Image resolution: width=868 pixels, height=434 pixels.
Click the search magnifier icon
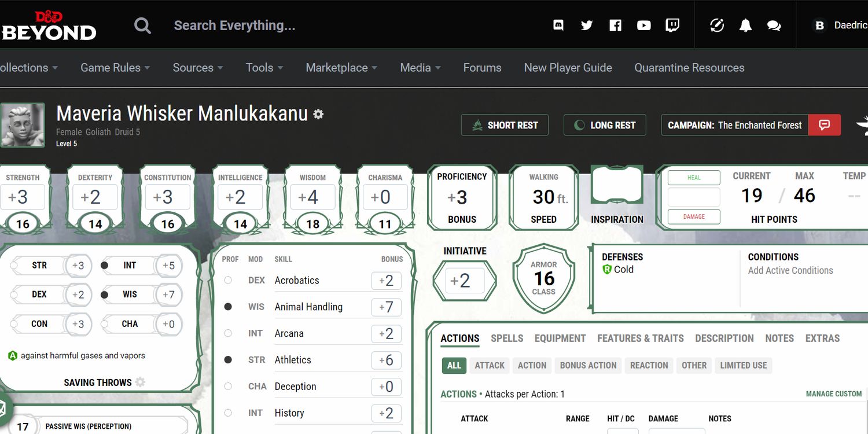coord(142,25)
